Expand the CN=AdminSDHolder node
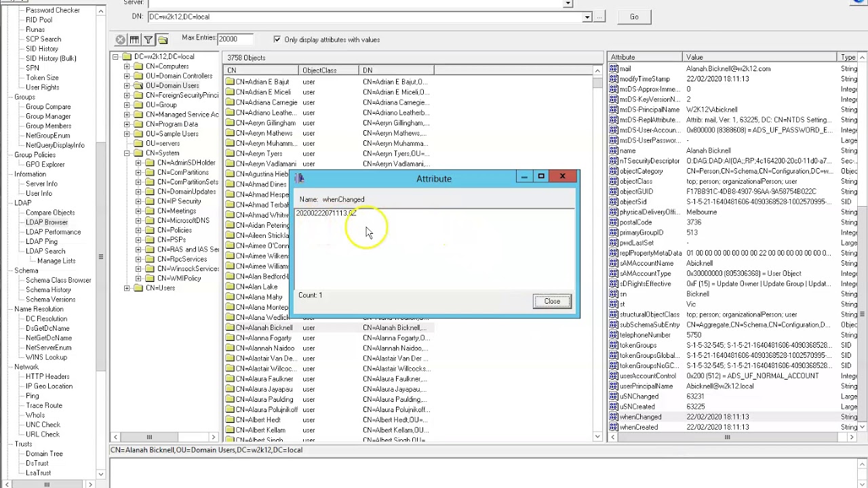 pyautogui.click(x=138, y=163)
